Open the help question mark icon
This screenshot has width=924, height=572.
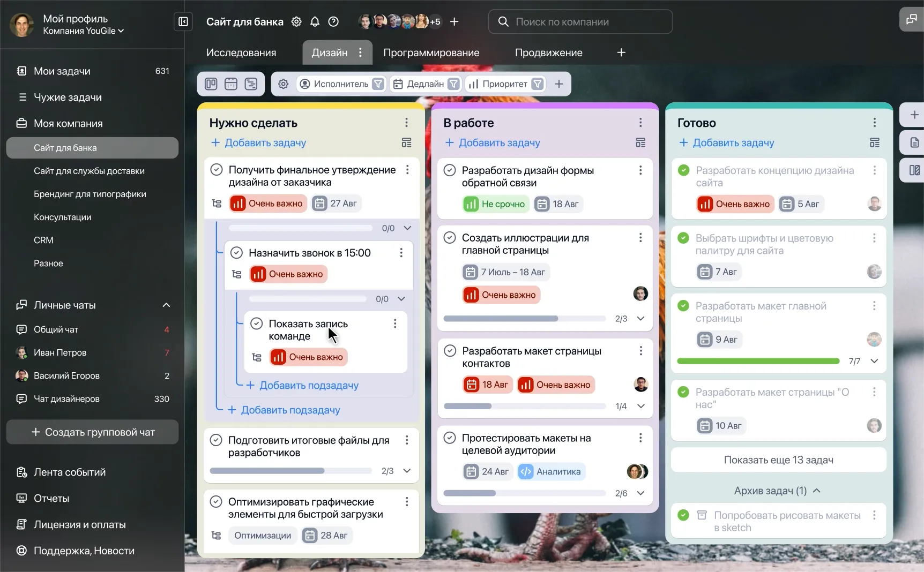(333, 22)
